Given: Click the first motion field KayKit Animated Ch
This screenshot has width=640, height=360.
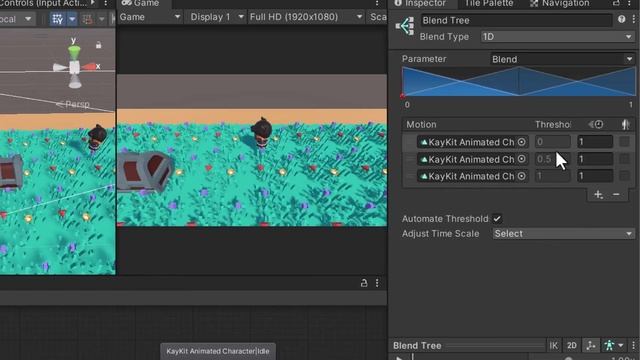Looking at the screenshot, I should pos(473,142).
